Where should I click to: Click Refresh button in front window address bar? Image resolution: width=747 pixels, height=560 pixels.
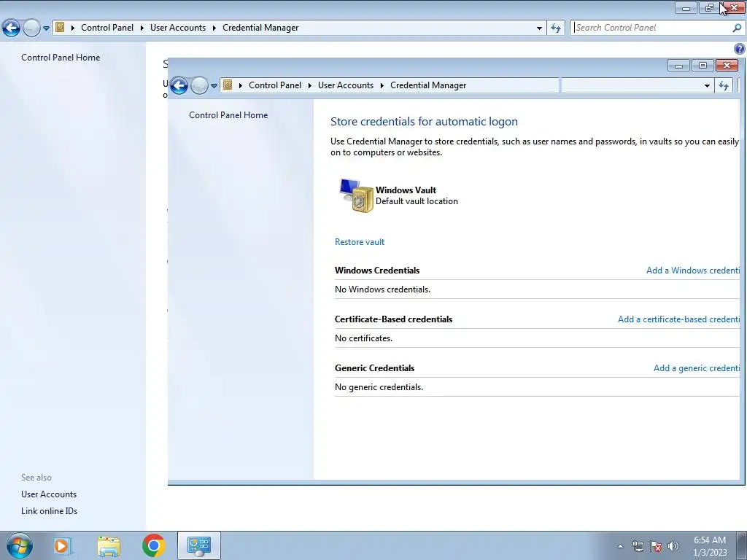click(724, 86)
